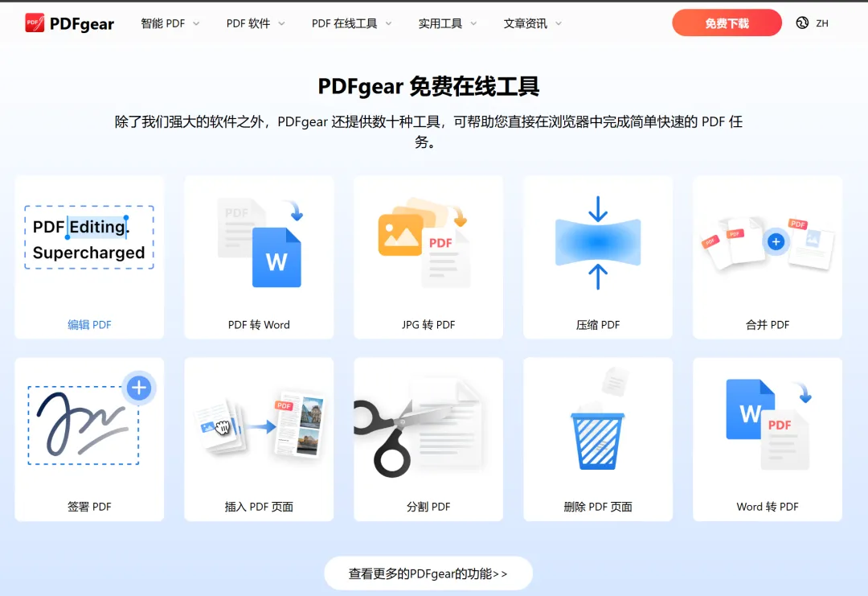Viewport: 868px width, 596px height.
Task: Select the scissors 分割 PDF icon
Action: point(418,429)
